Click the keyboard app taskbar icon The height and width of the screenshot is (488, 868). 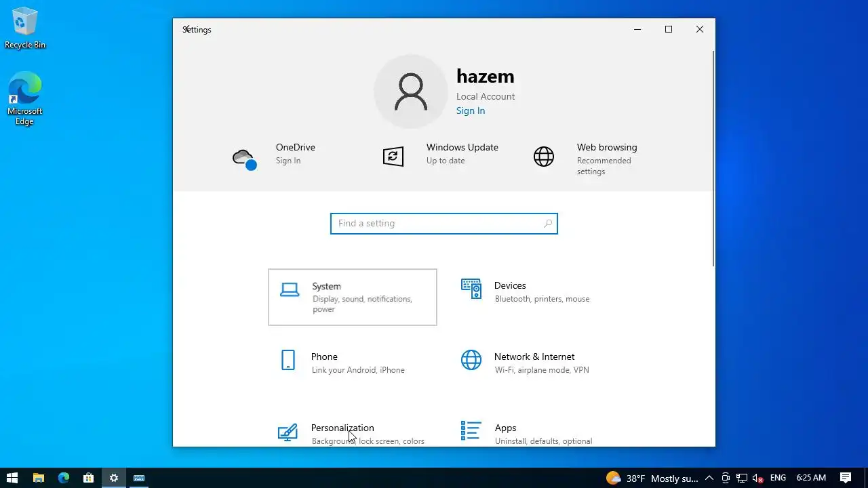pyautogui.click(x=139, y=478)
